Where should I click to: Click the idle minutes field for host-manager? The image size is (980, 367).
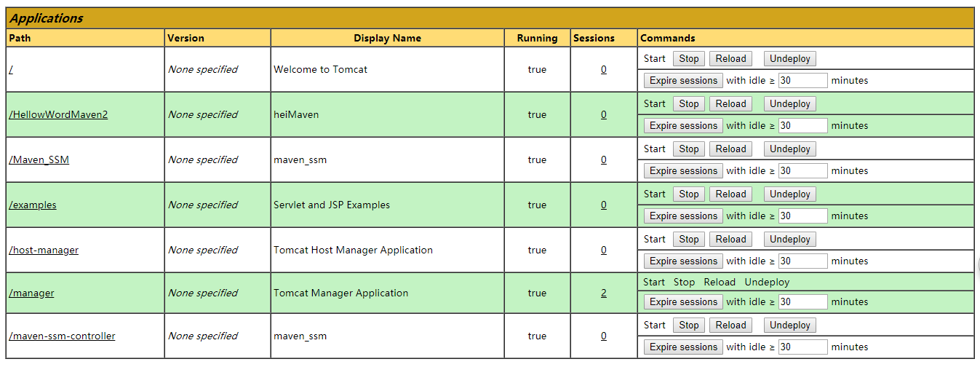802,261
